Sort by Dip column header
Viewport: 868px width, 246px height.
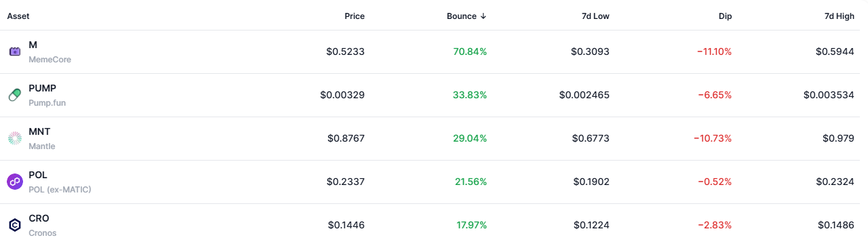pos(724,16)
